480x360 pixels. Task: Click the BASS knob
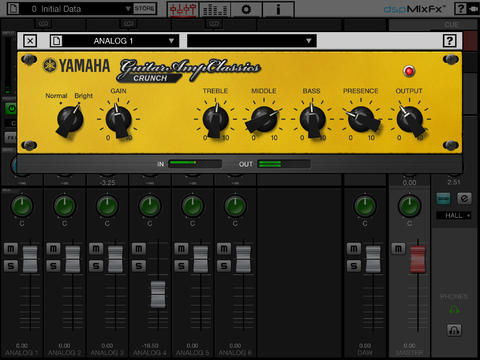pyautogui.click(x=312, y=120)
